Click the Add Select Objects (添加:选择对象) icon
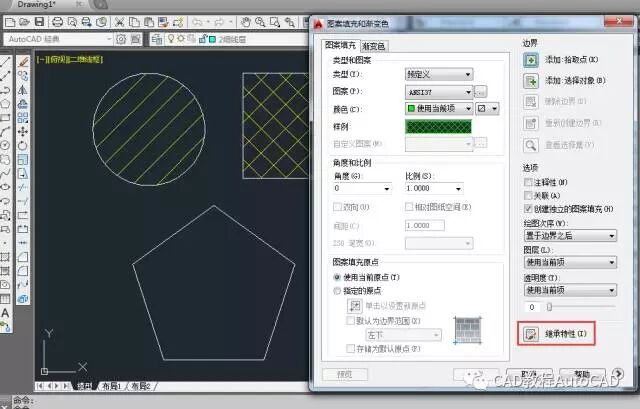 click(x=531, y=83)
